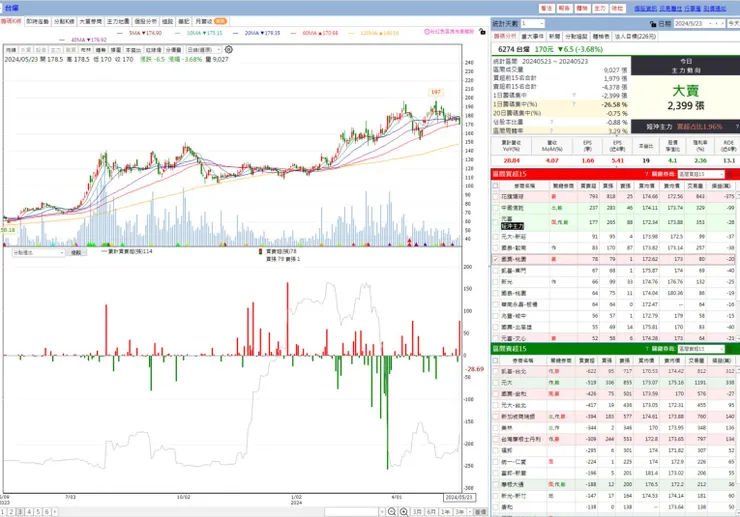Click 選股 button beside 分點進出 dropdown

coord(76,253)
